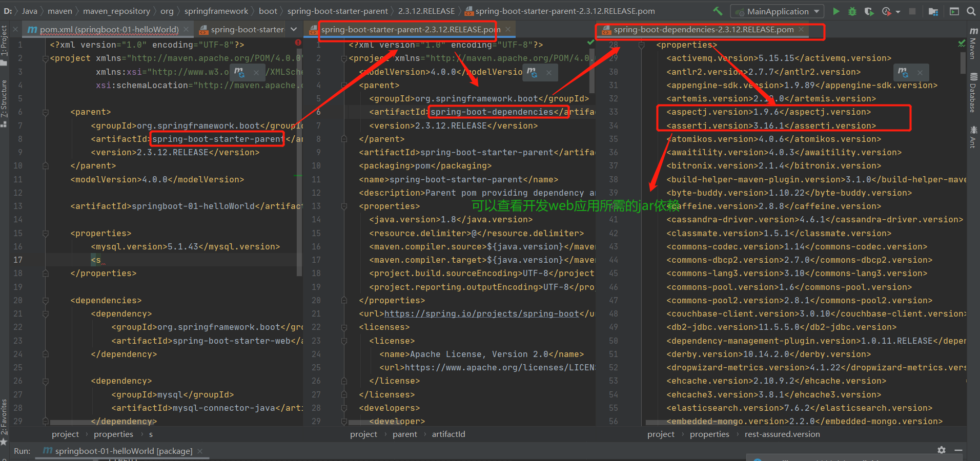Click the Run Anything window icon
The height and width of the screenshot is (461, 980).
[954, 11]
